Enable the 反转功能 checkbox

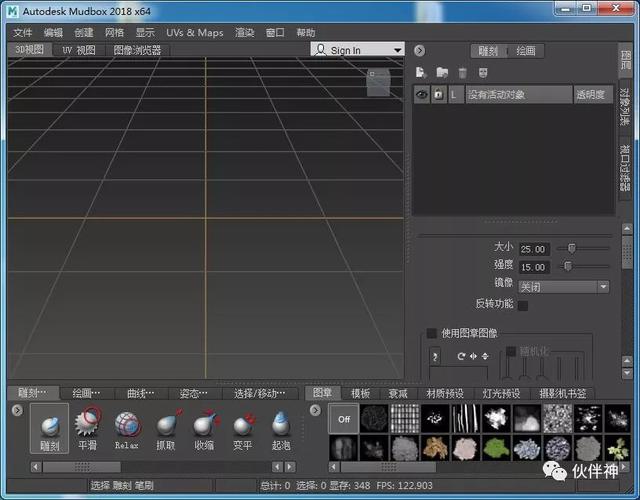click(x=522, y=305)
